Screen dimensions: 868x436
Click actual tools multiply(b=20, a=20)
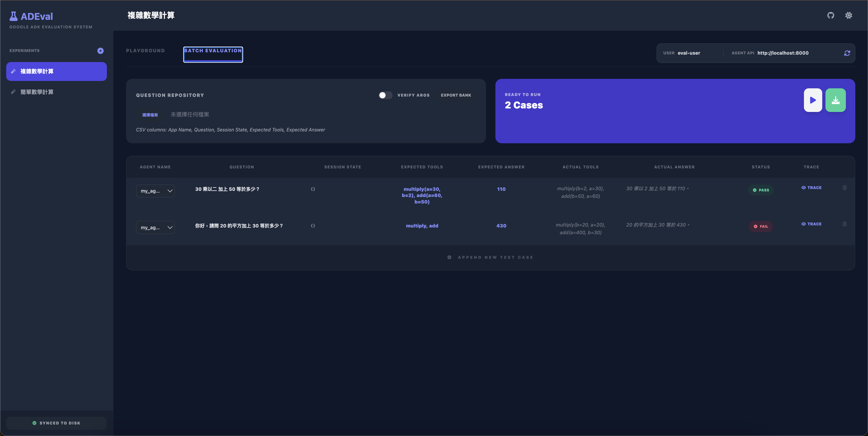coord(580,229)
